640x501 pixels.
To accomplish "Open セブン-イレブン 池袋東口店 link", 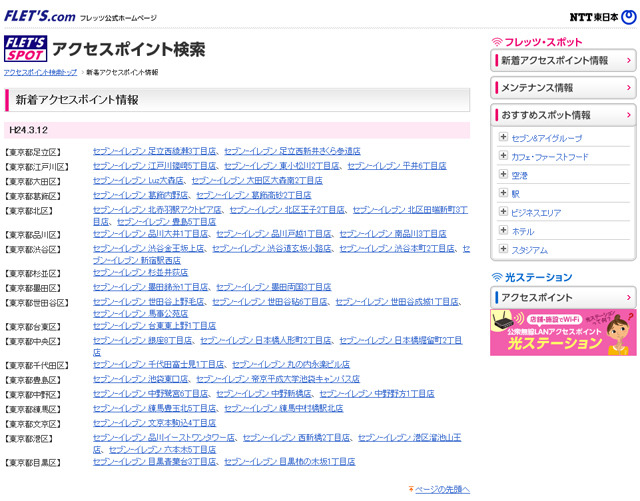I will coord(140,379).
